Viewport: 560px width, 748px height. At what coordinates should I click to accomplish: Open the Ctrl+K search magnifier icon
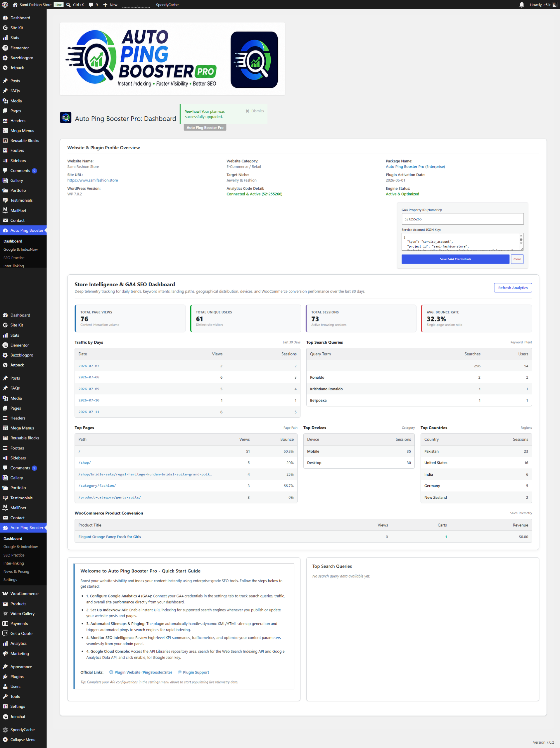click(68, 5)
